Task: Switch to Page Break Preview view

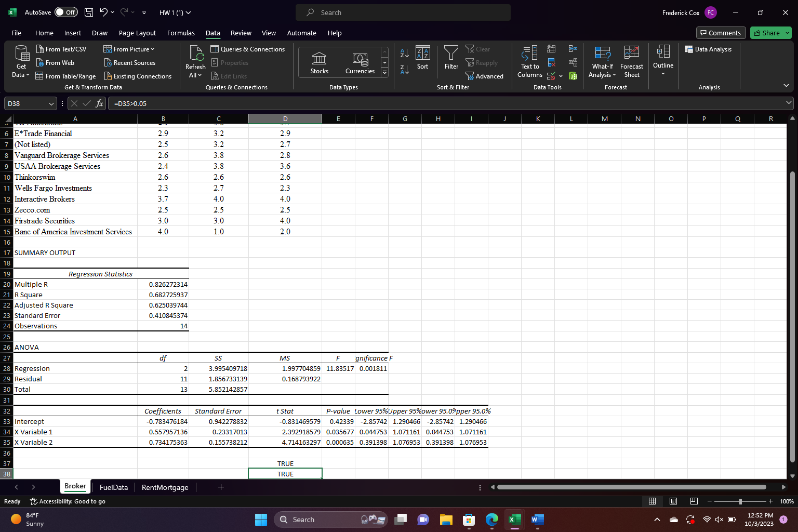Action: [694, 501]
